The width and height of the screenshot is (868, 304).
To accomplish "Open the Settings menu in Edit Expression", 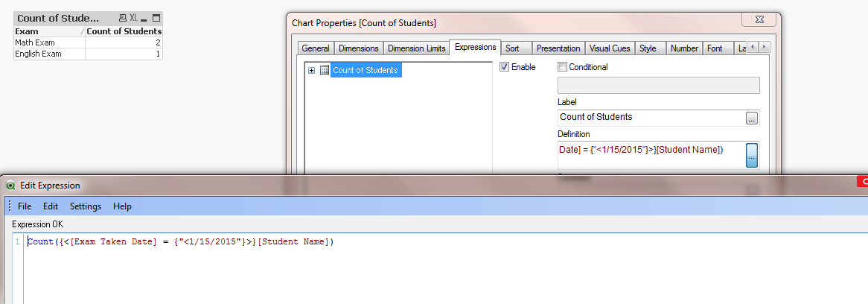I will click(86, 206).
